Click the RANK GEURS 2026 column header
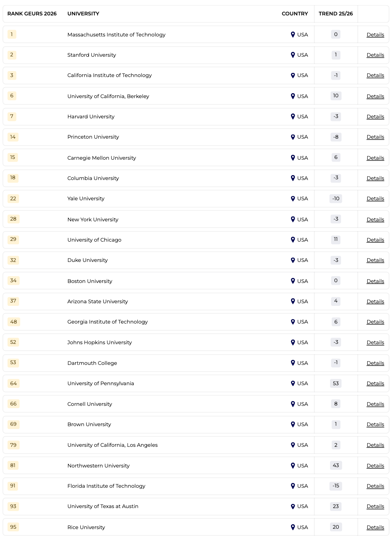This screenshot has width=392, height=537. pos(32,14)
